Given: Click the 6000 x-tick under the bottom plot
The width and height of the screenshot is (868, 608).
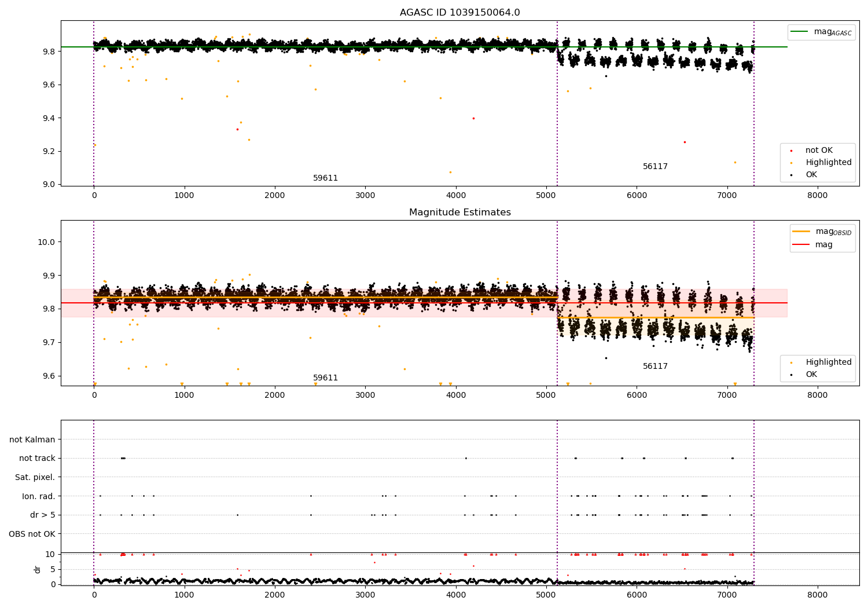Looking at the screenshot, I should (x=637, y=595).
